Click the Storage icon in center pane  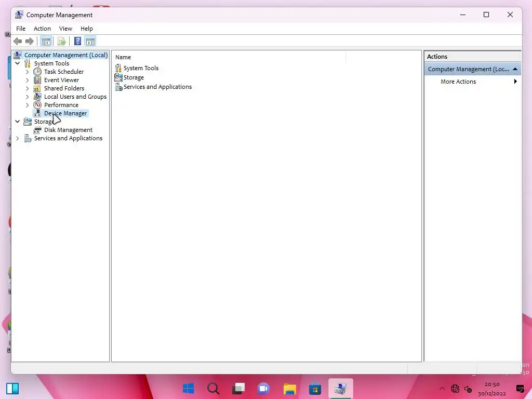118,77
